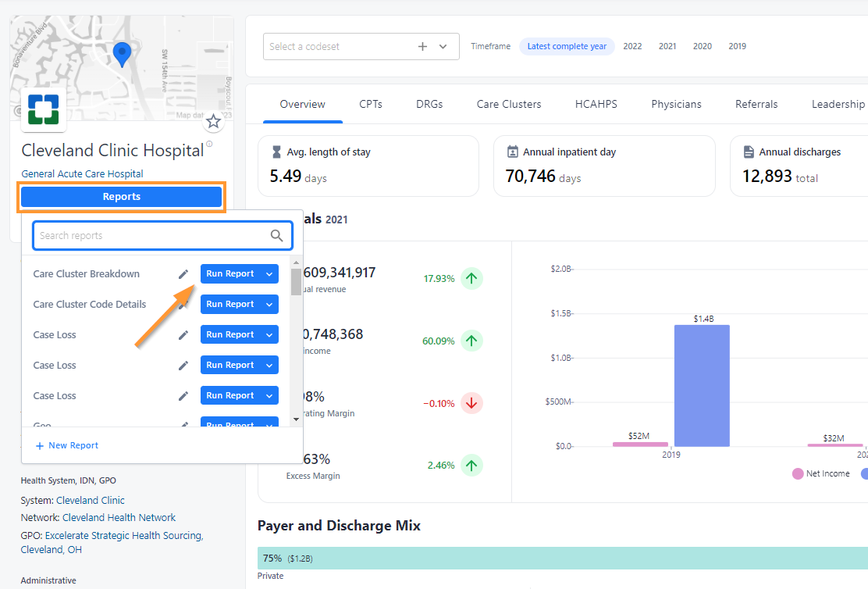Click the green up arrow beside 60.09%
This screenshot has width=868, height=589.
coord(471,341)
